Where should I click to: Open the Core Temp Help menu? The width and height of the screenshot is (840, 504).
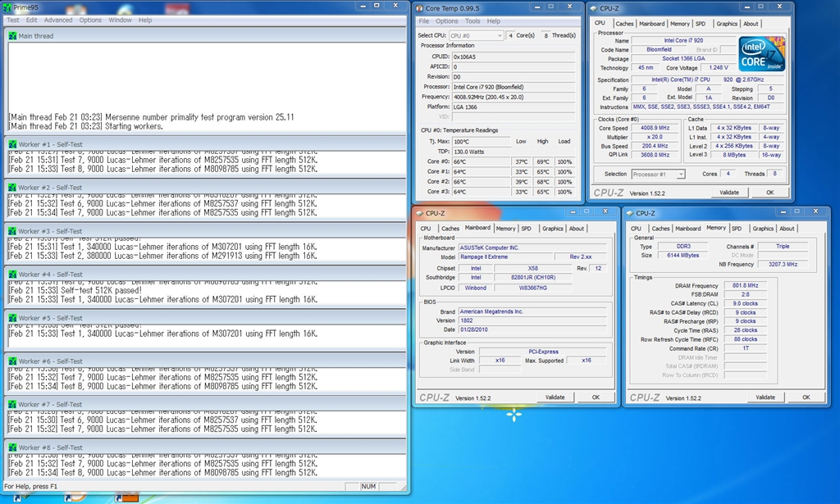click(x=493, y=21)
